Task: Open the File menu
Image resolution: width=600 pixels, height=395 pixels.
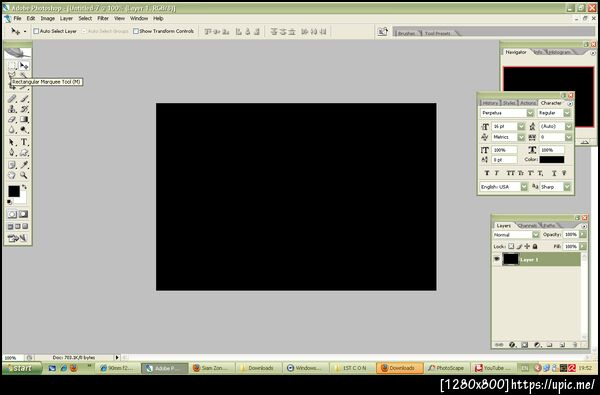Action: pos(18,18)
